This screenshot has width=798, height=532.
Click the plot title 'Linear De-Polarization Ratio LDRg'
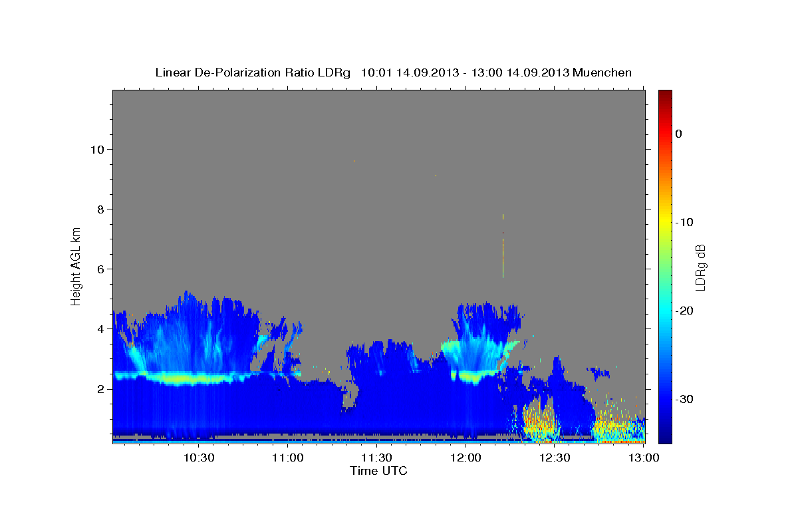253,72
